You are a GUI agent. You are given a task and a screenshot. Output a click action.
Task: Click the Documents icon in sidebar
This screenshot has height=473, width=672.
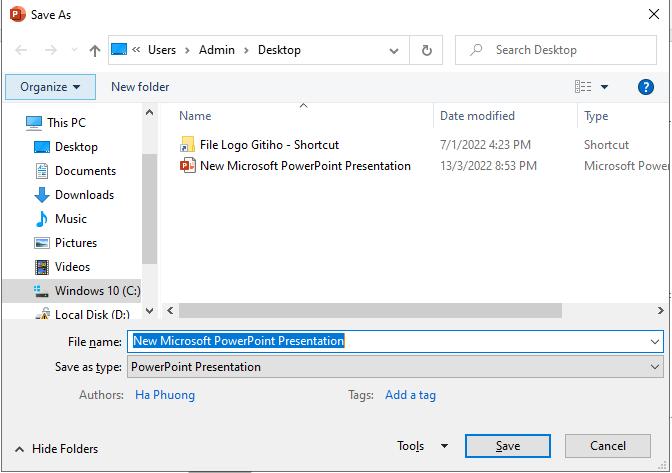42,171
